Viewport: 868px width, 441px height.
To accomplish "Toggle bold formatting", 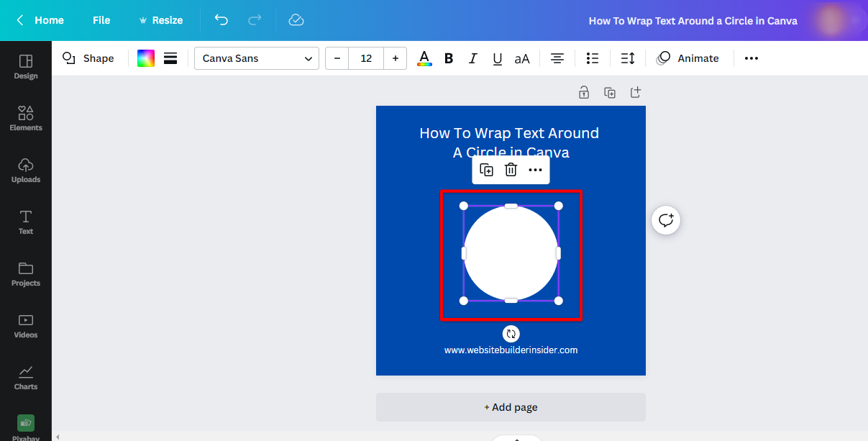I will tap(449, 58).
